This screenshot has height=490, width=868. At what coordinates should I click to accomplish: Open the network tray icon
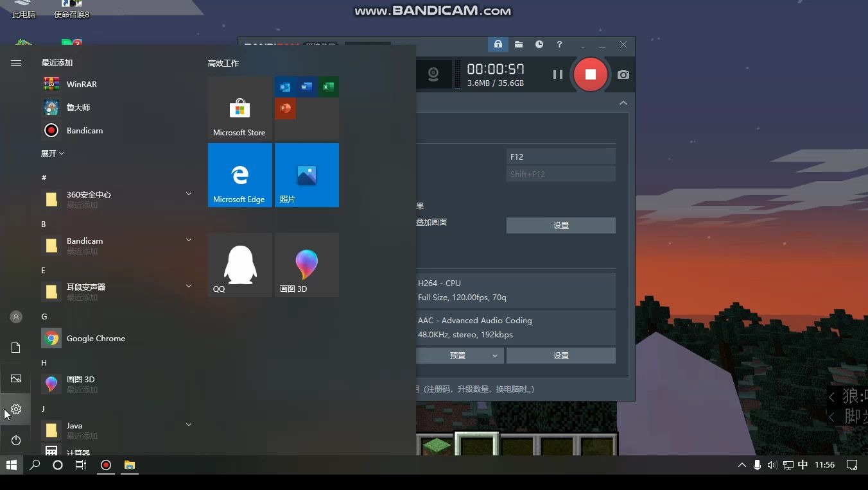tap(788, 465)
